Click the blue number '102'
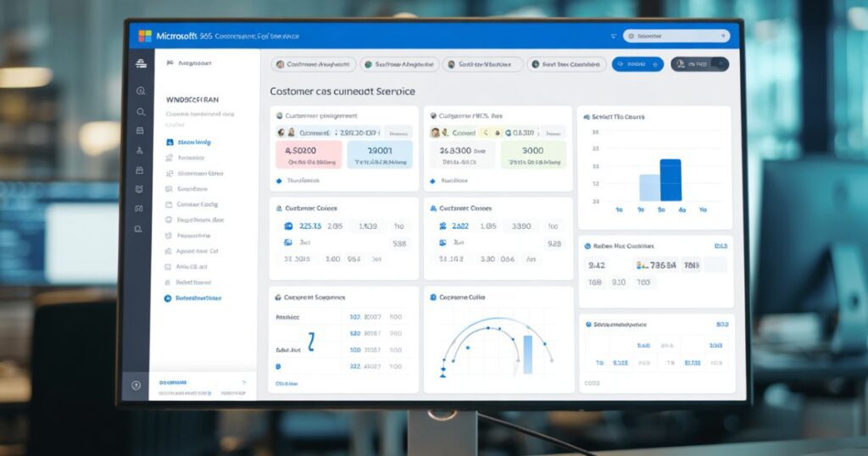Image resolution: width=868 pixels, height=456 pixels. coord(355,317)
